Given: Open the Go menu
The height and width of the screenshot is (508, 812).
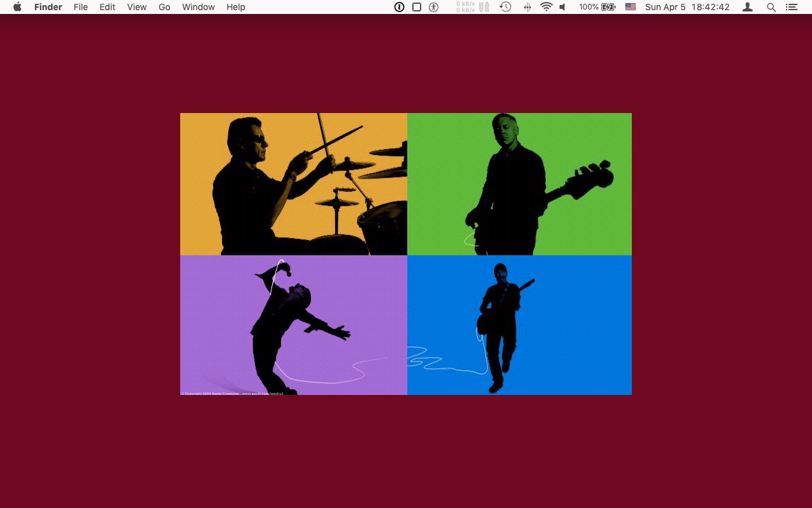Looking at the screenshot, I should coord(164,7).
